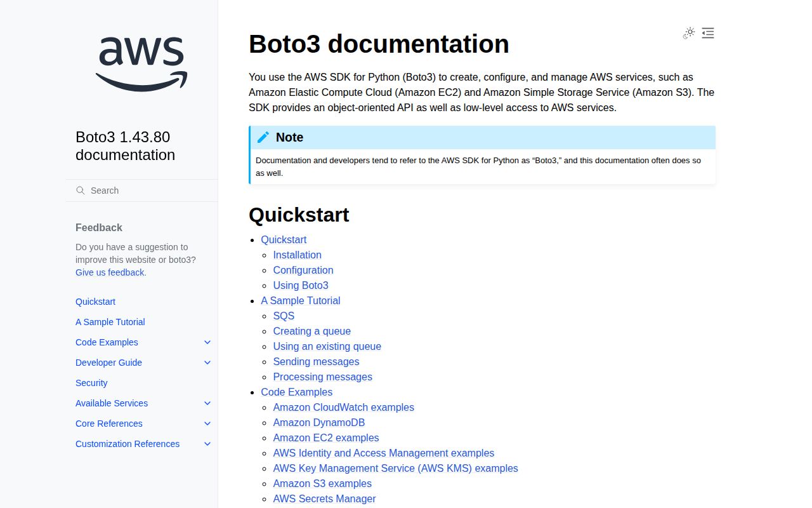Click the Note admonition title

[289, 137]
